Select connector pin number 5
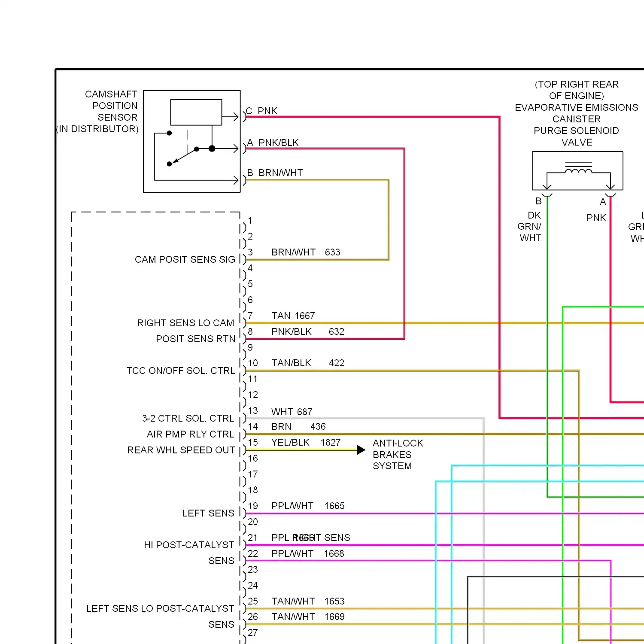Viewport: 644px width, 644px height. tap(250, 284)
